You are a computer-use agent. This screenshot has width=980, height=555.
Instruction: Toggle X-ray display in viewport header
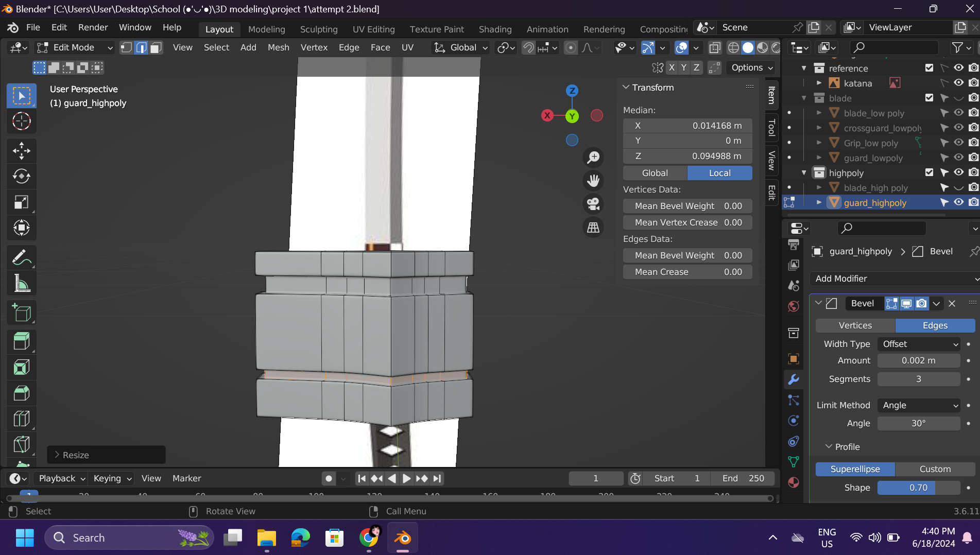[715, 47]
